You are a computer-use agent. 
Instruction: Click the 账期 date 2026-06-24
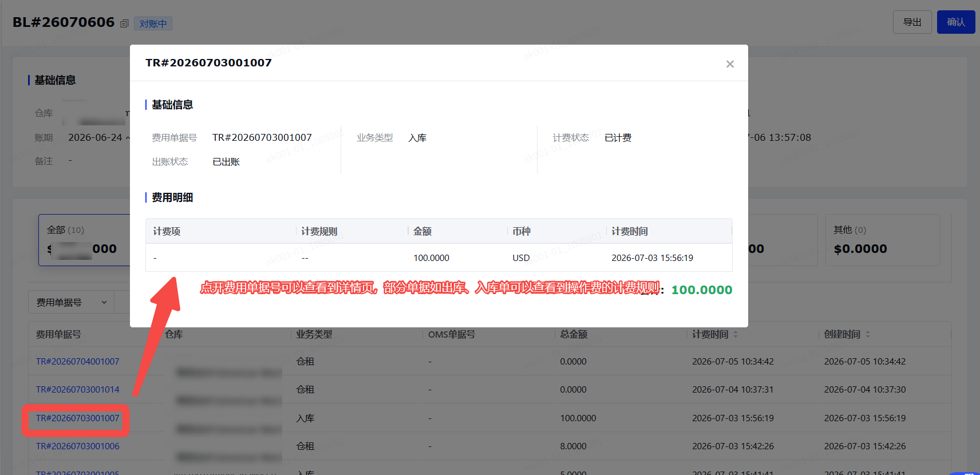point(95,137)
